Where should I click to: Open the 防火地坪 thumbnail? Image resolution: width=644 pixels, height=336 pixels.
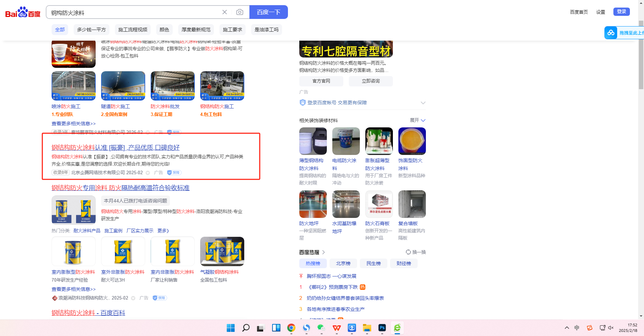313,204
